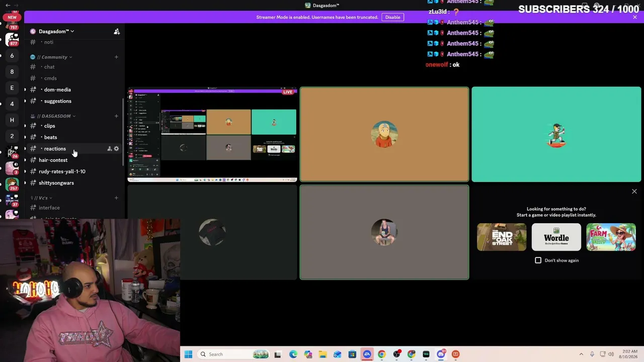The image size is (644, 362).
Task: Click the Windows Start button
Action: coord(188,354)
